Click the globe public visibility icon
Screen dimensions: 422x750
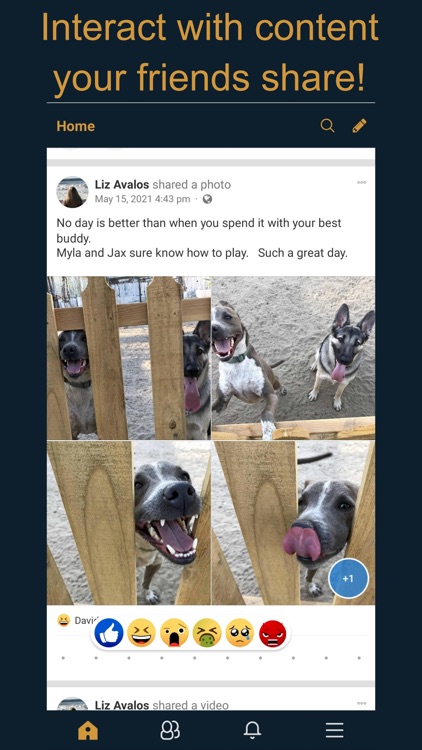pyautogui.click(x=207, y=199)
